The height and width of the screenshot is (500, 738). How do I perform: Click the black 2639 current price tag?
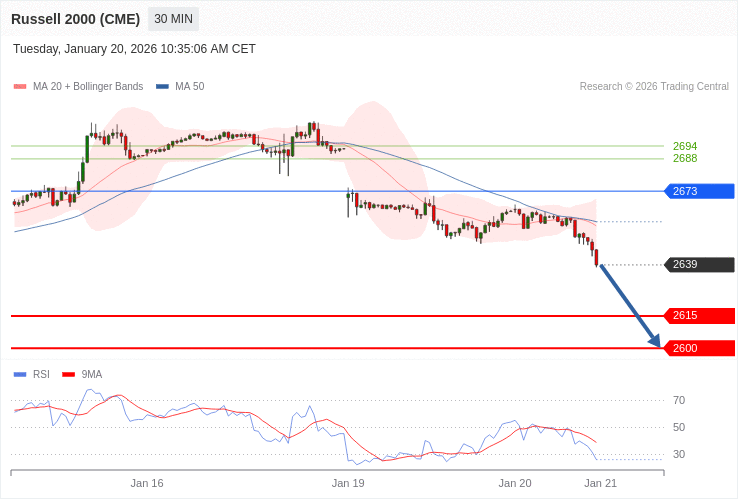pos(699,265)
